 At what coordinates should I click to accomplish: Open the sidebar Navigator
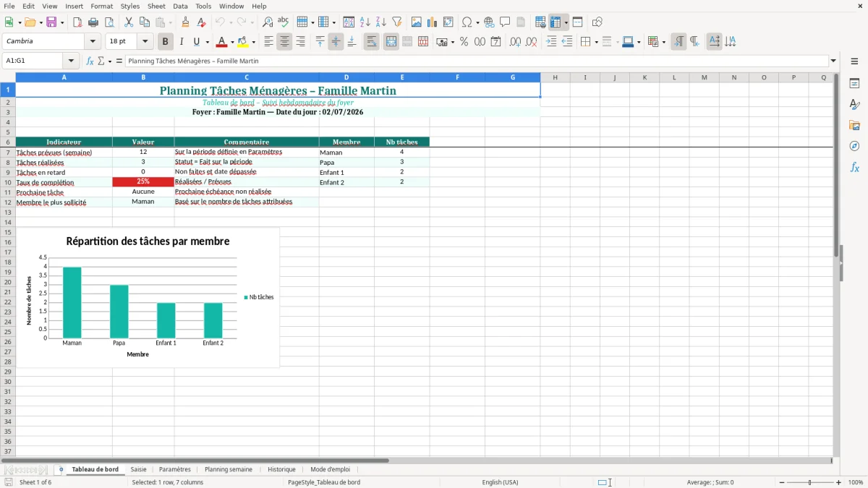coord(854,146)
